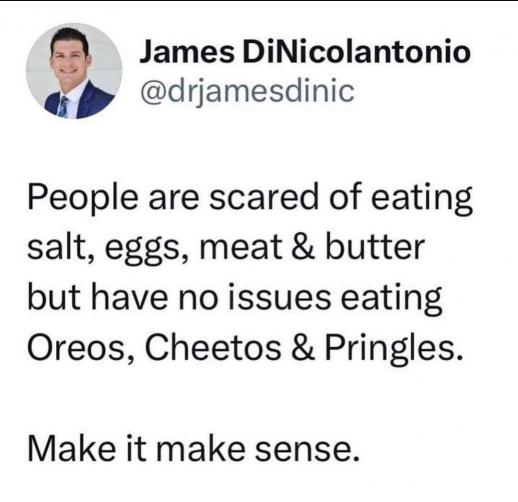
Task: Click the word 'People' in the tweet
Action: click(83, 199)
